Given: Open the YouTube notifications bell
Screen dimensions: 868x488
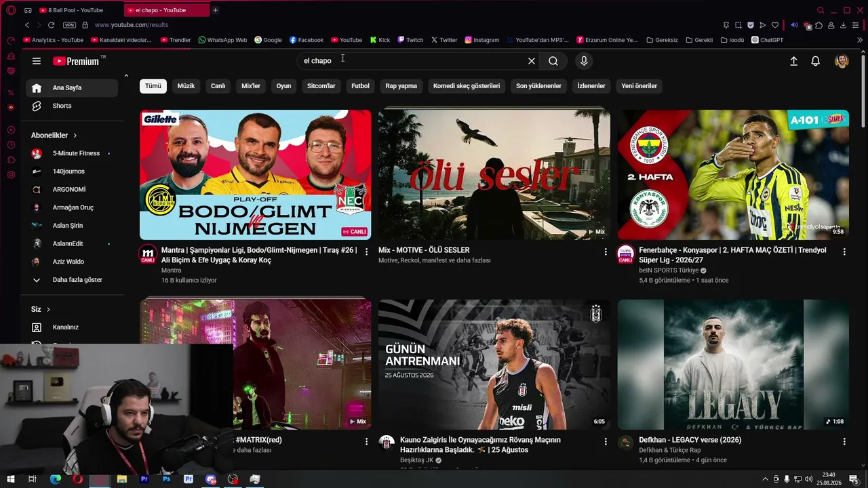Looking at the screenshot, I should coord(816,61).
